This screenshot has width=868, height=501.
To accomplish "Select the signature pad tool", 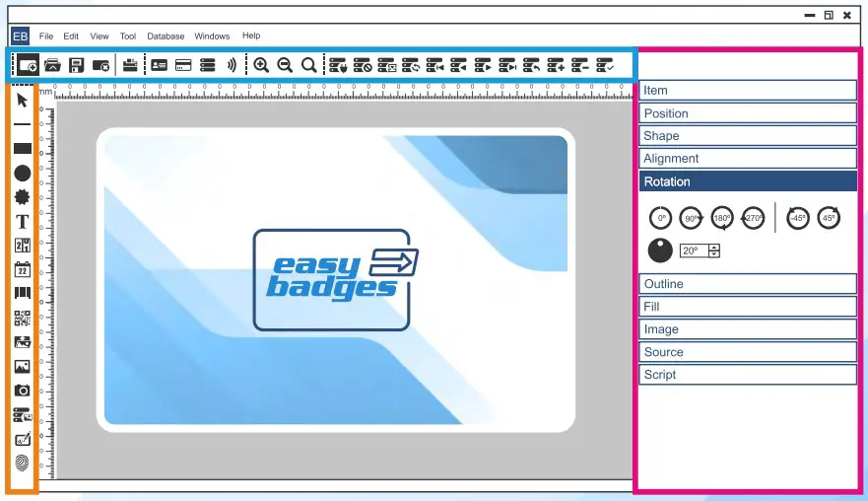I will pos(22,439).
